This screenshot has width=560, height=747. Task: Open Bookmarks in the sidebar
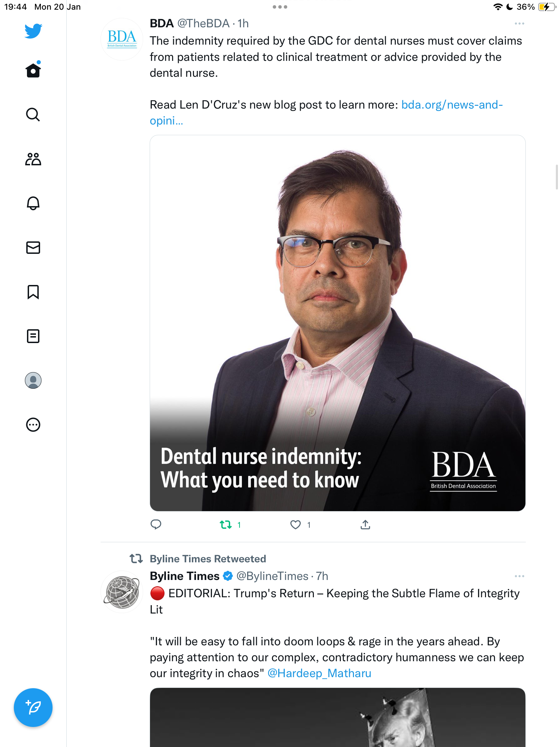click(33, 292)
